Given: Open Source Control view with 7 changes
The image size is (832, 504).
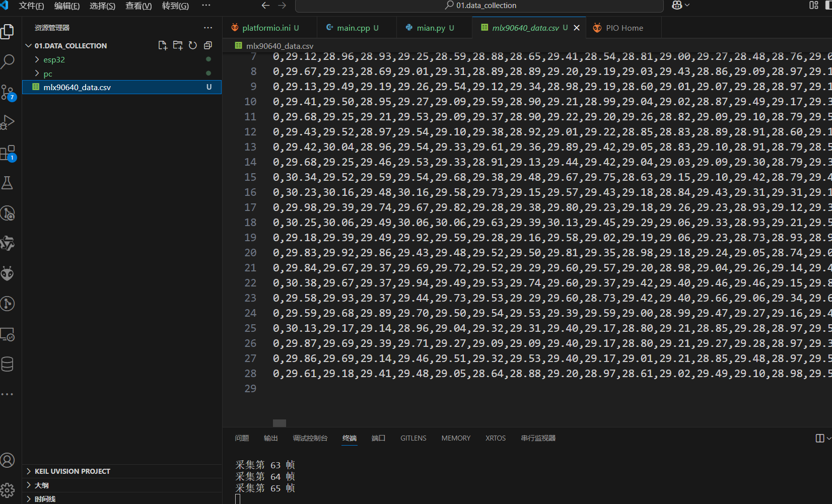Looking at the screenshot, I should [8, 92].
